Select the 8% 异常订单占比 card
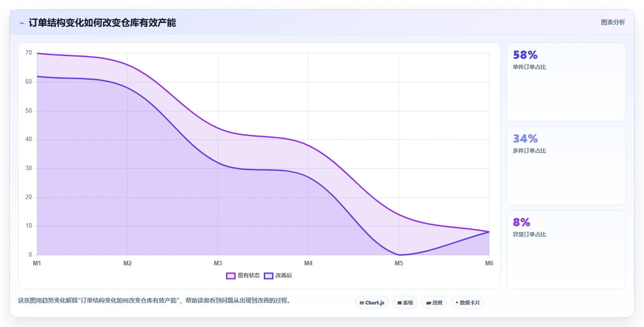This screenshot has height=327, width=644. tap(566, 249)
